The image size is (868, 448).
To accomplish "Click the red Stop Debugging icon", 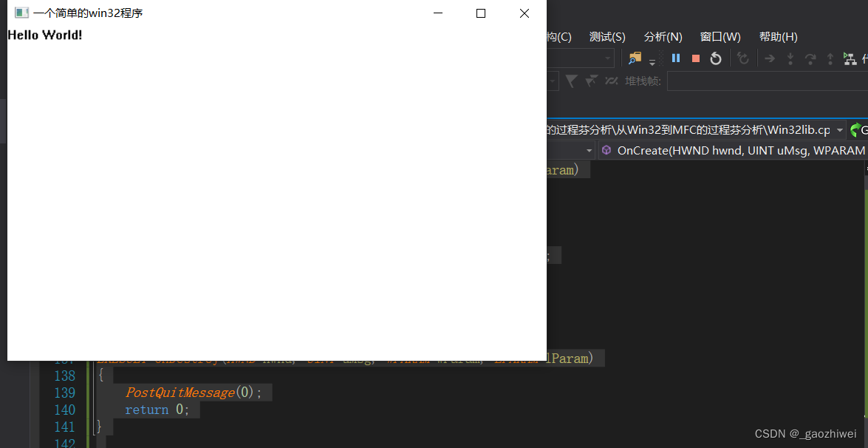I will [x=695, y=58].
